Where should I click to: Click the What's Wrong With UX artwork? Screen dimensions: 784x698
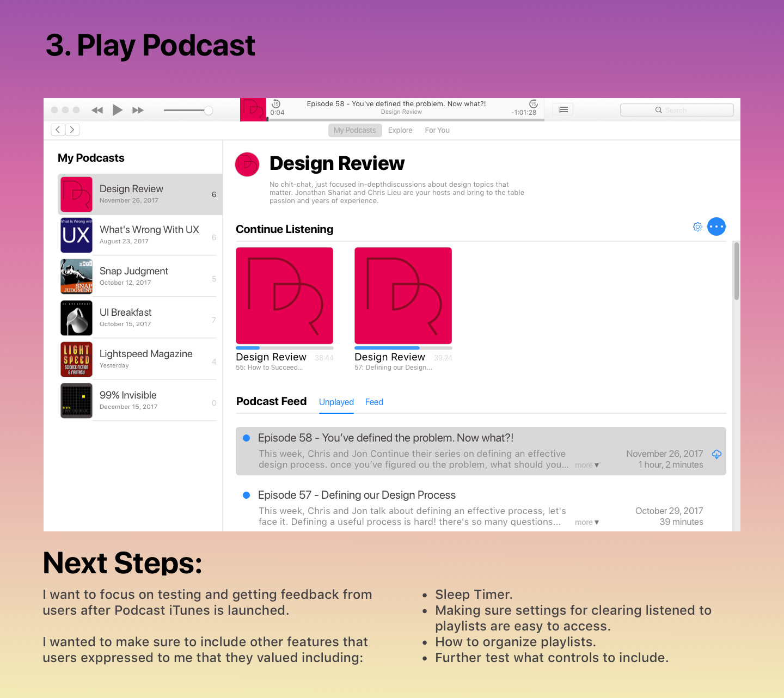click(x=76, y=235)
